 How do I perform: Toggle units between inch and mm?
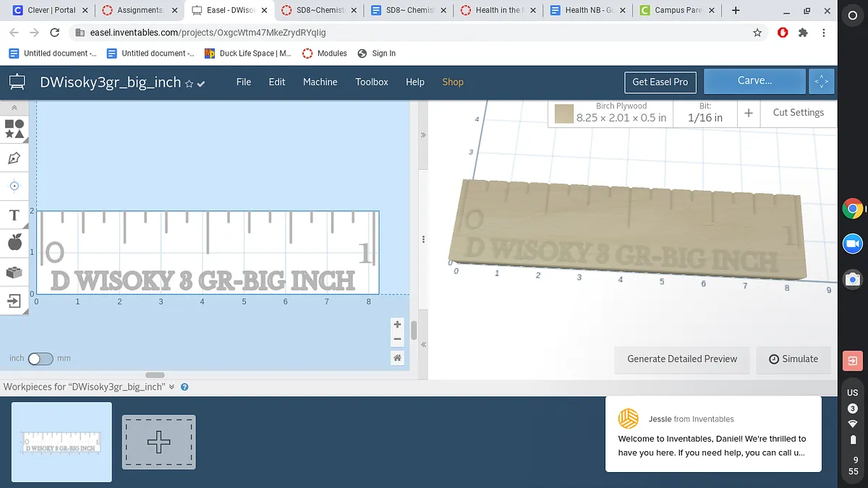coord(41,359)
